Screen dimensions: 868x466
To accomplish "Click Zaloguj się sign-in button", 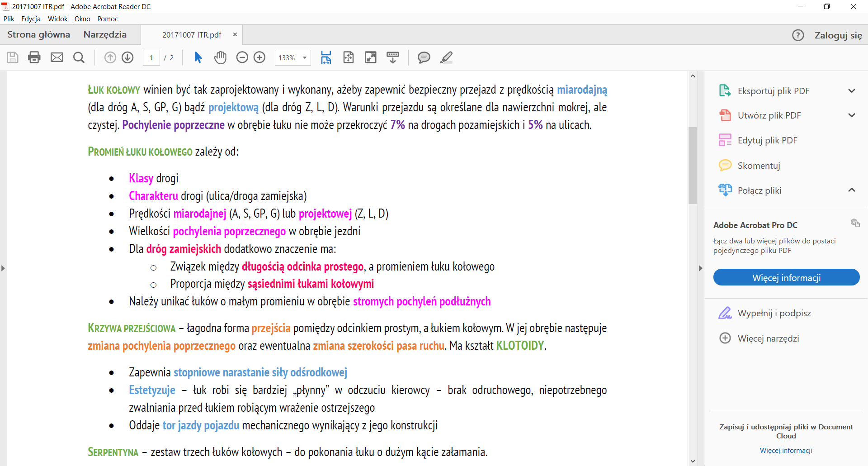I will [x=838, y=35].
